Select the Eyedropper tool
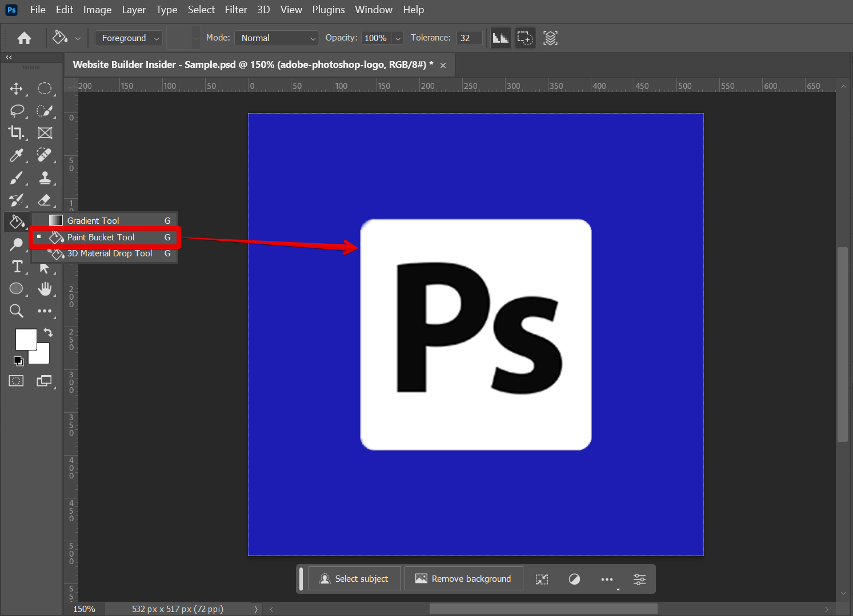The width and height of the screenshot is (853, 616). pos(16,155)
